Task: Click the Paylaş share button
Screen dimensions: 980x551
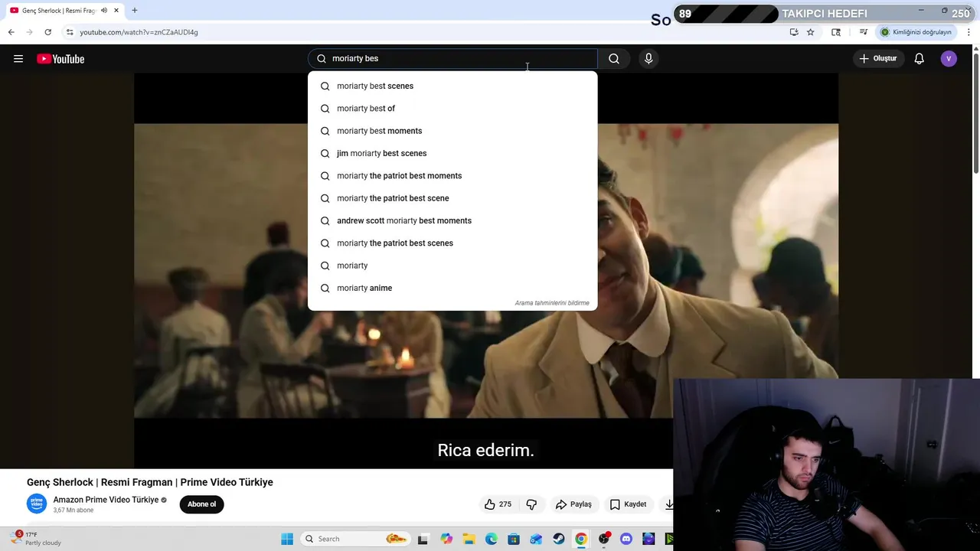Action: pos(573,504)
